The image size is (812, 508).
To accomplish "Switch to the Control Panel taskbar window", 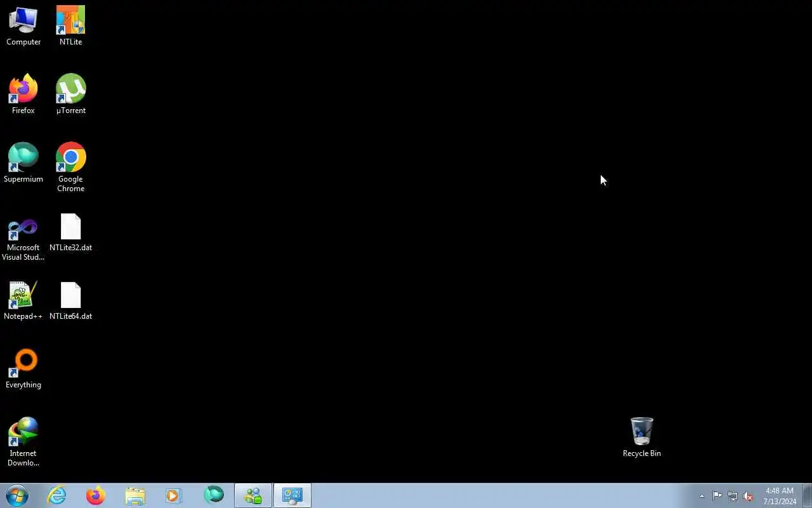I will point(292,495).
